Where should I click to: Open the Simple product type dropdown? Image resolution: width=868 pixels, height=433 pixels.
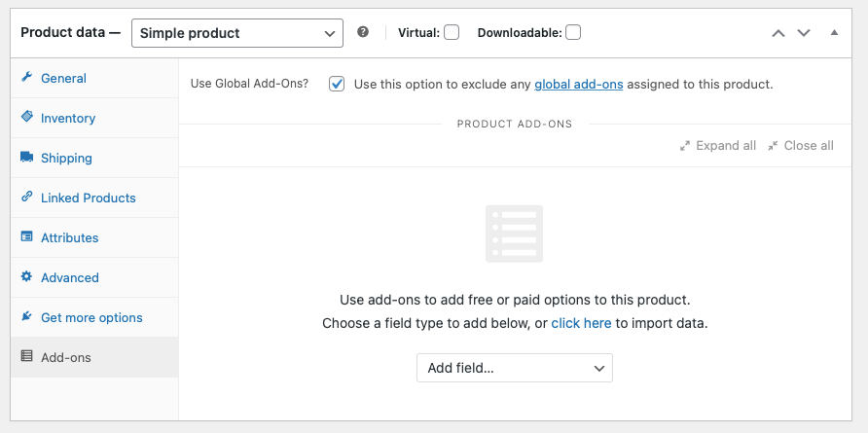[236, 33]
